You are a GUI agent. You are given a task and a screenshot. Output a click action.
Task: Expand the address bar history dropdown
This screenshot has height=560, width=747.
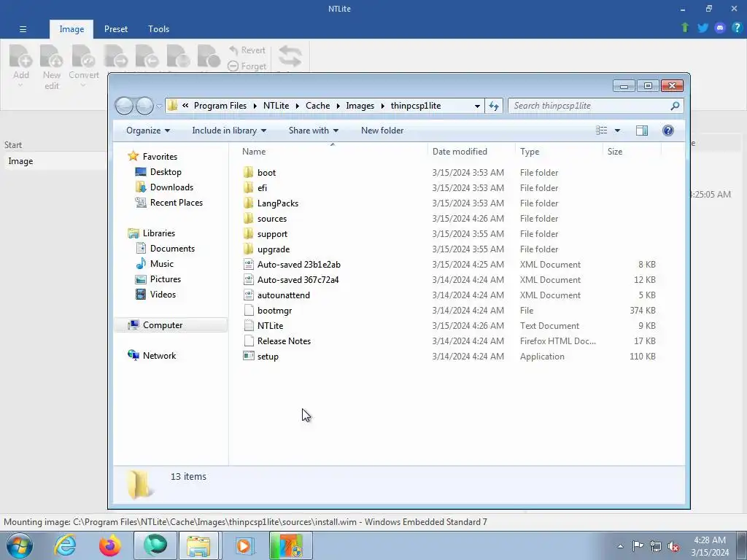click(477, 106)
